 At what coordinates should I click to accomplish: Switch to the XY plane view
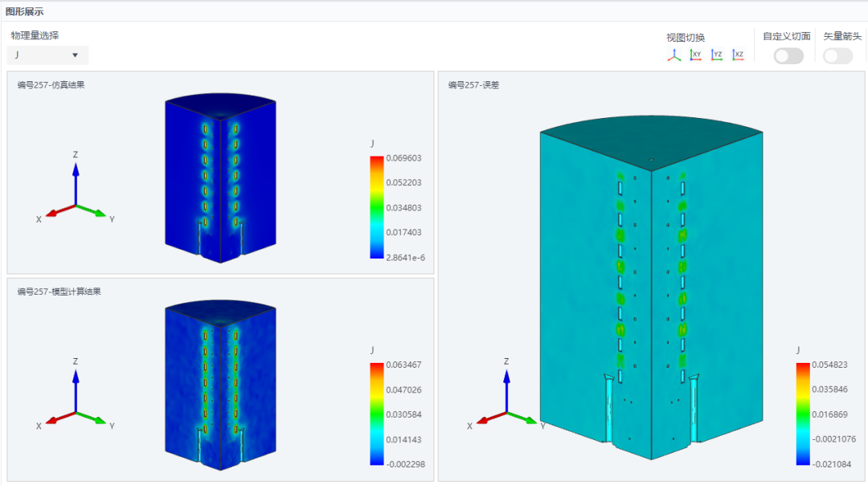(x=695, y=55)
